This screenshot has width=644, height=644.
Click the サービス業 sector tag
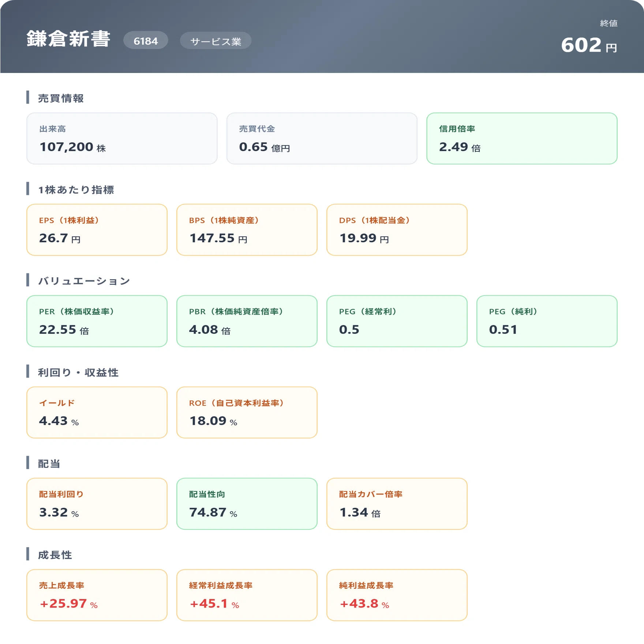[216, 41]
